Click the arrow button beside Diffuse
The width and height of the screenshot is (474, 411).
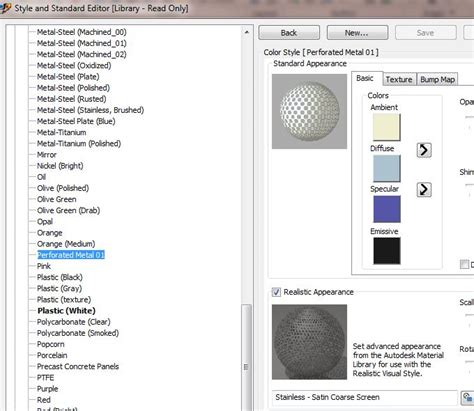424,150
